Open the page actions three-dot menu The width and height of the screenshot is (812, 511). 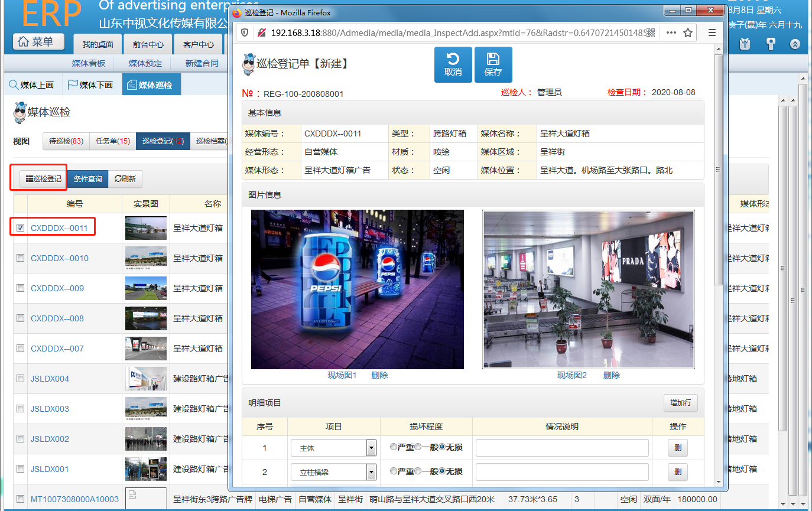tap(671, 32)
